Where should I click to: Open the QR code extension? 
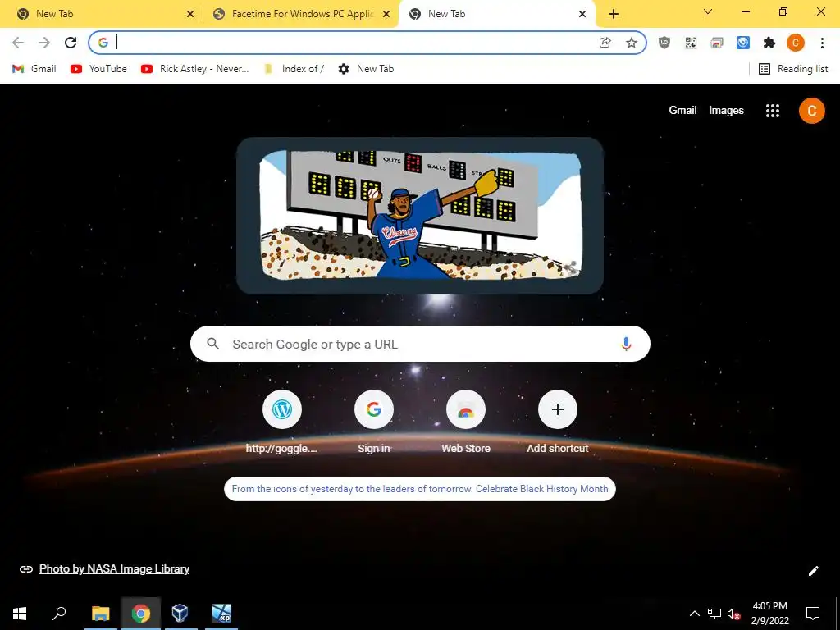pyautogui.click(x=691, y=43)
